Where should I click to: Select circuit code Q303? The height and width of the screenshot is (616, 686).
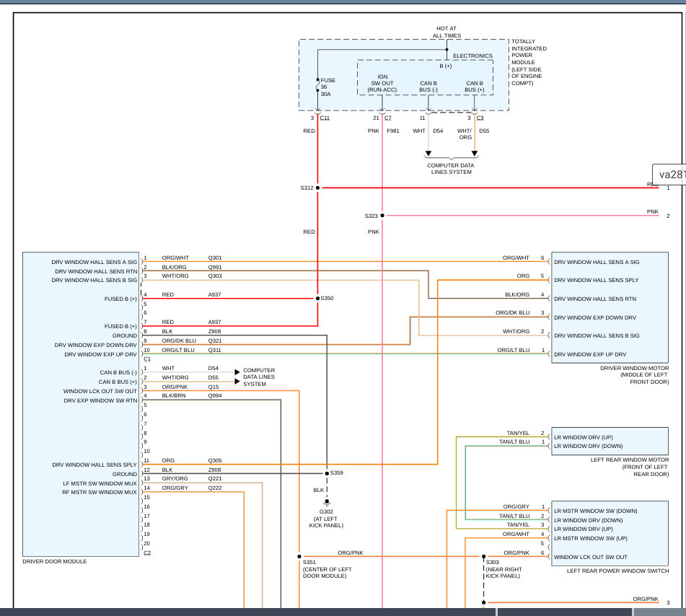(x=215, y=276)
